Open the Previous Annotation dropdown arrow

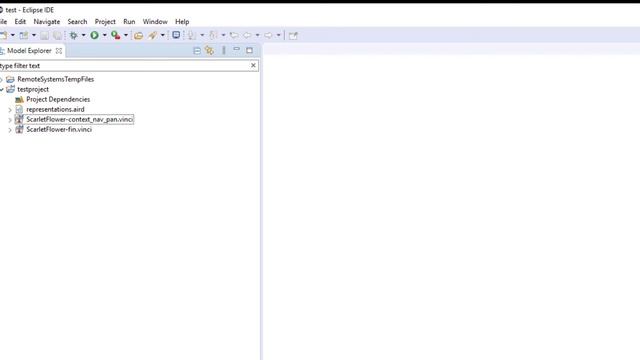223,36
